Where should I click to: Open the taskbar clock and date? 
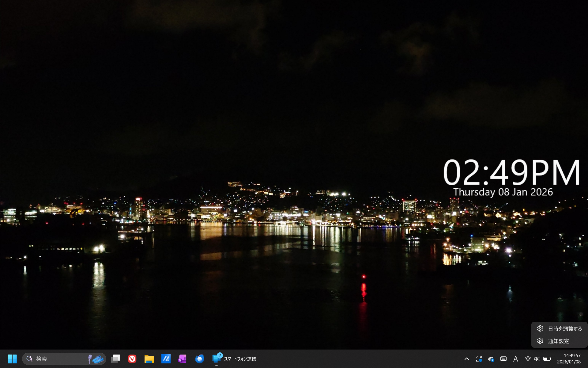[x=569, y=359]
